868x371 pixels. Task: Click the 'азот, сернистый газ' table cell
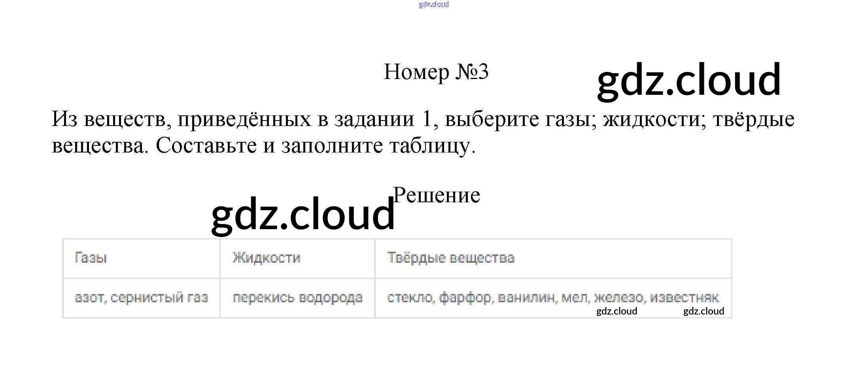[x=141, y=298]
